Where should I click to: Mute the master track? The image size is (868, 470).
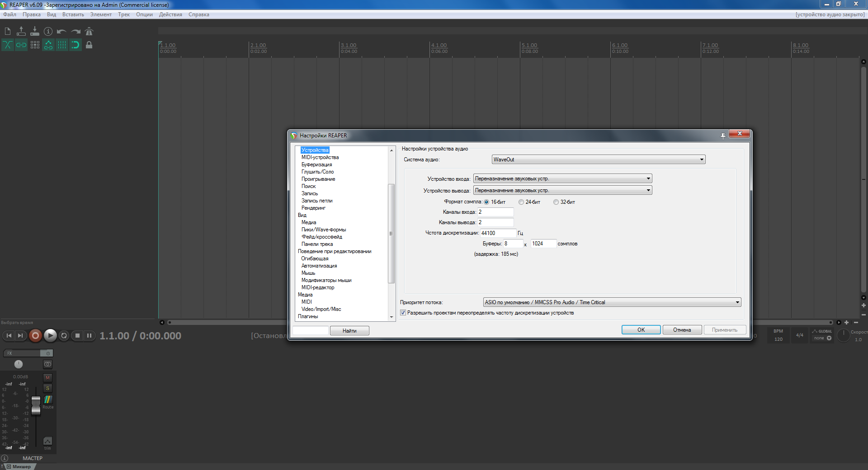tap(47, 377)
